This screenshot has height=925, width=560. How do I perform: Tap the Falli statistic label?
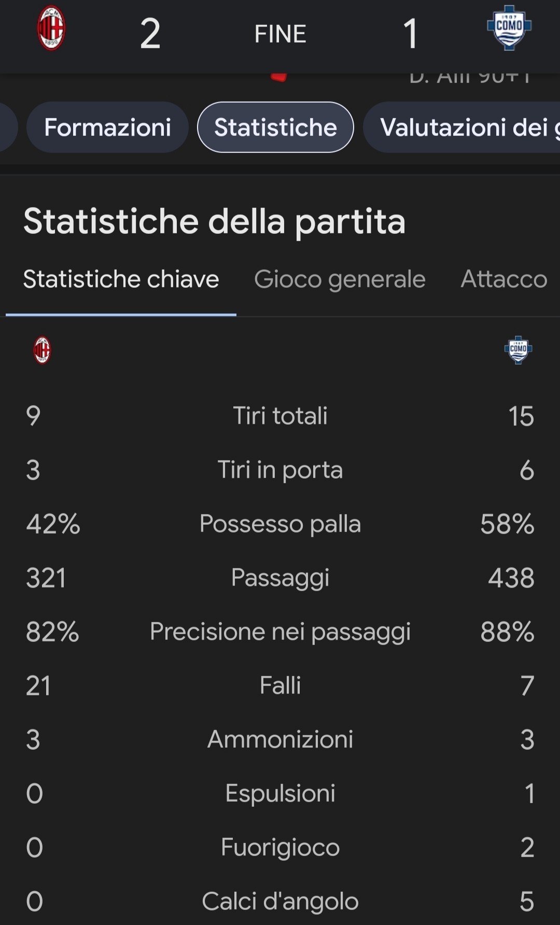[x=280, y=685]
